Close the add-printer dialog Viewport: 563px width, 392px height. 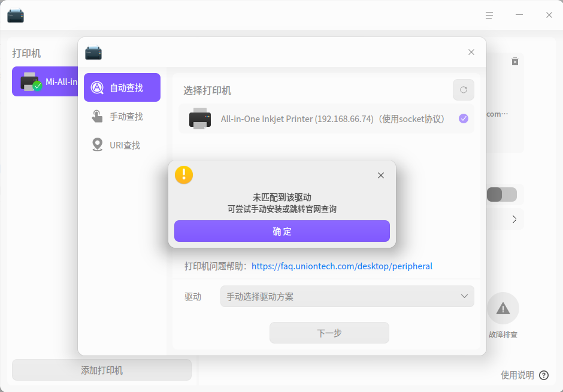pyautogui.click(x=471, y=52)
